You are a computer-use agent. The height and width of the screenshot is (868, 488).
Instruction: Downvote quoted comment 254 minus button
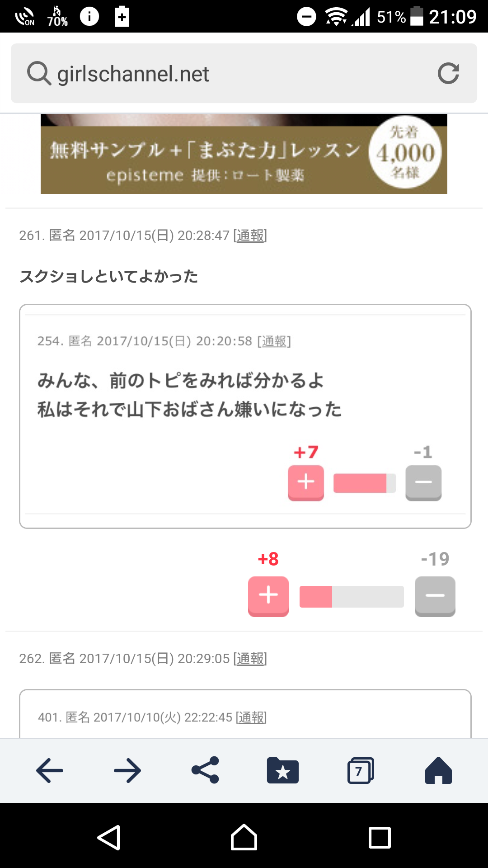pos(423,483)
